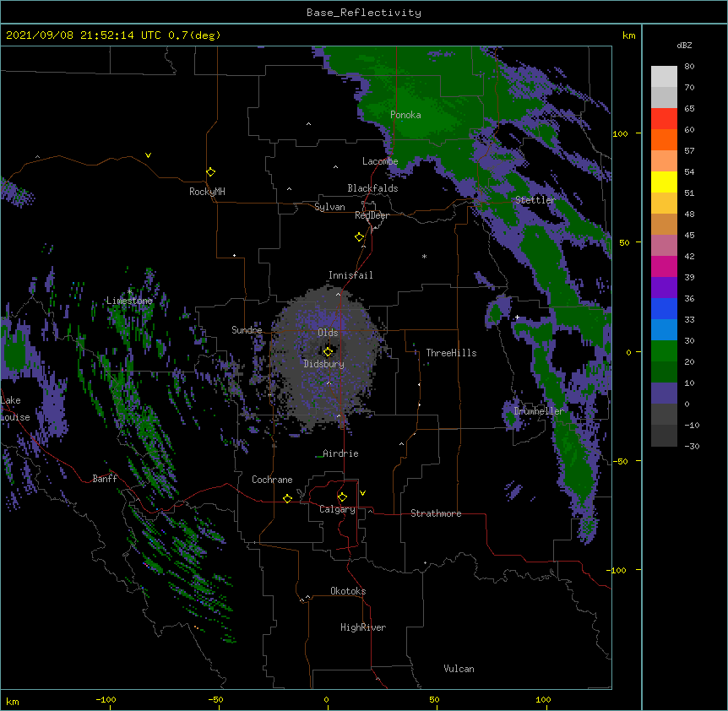Click the Airdrie city label
Viewport: 728px width, 711px height.
[x=340, y=453]
